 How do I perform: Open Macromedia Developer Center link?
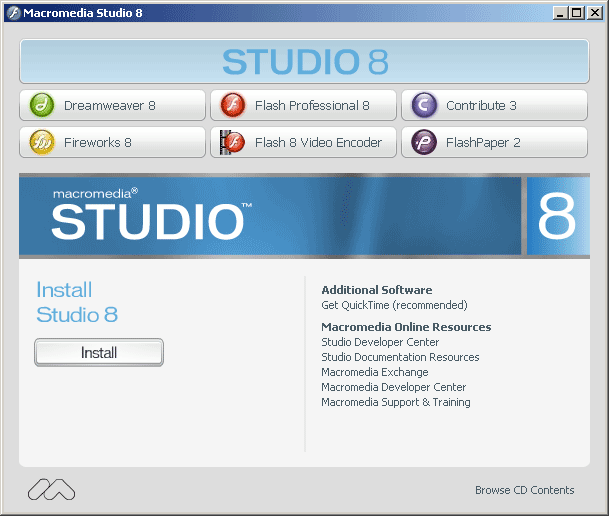tap(393, 387)
